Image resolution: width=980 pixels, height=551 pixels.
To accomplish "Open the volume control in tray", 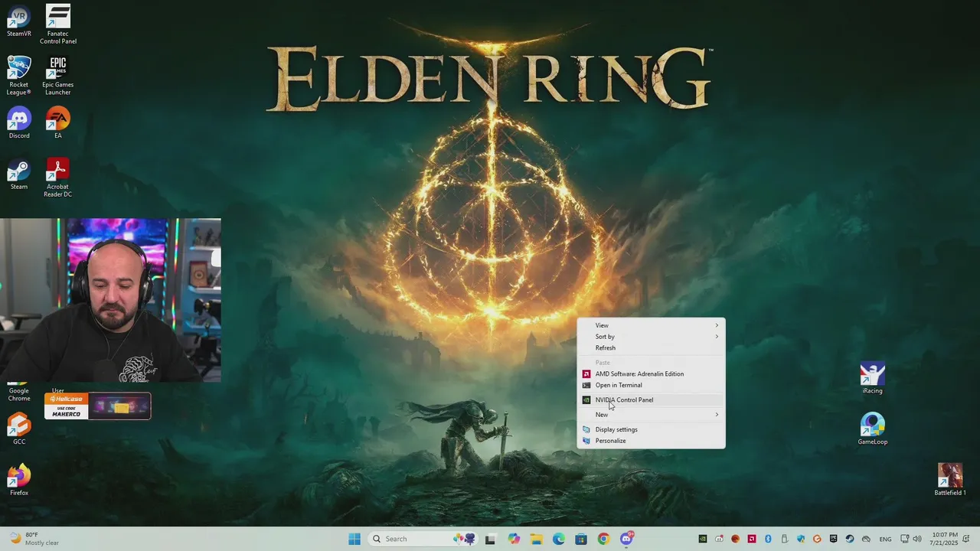I will tap(917, 539).
